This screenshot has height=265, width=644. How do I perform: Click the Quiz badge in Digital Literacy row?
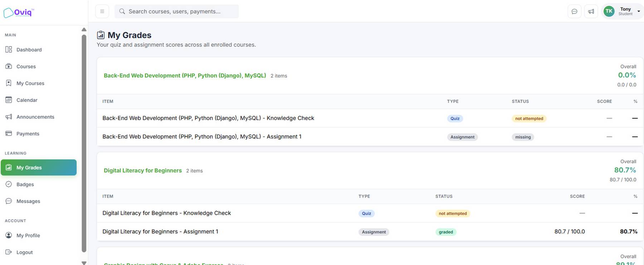[366, 214]
